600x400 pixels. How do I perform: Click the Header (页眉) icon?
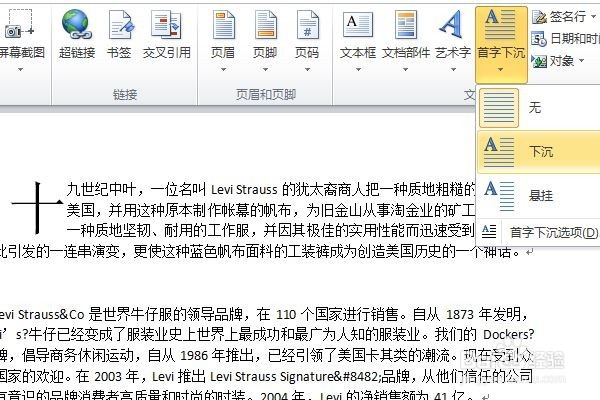point(223,25)
